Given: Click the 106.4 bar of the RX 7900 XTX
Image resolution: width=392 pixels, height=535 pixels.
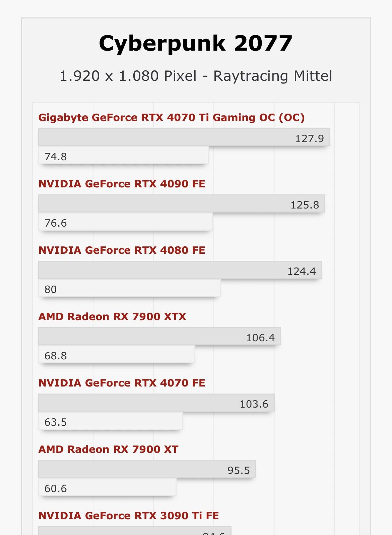Looking at the screenshot, I should (159, 337).
